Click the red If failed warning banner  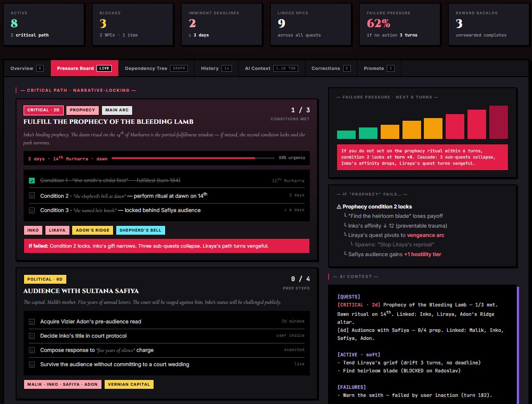[x=167, y=246]
